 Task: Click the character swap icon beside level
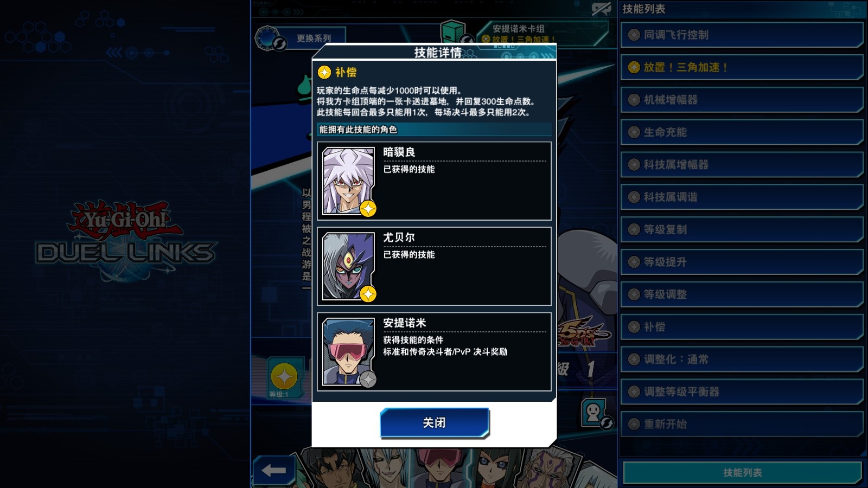point(596,415)
